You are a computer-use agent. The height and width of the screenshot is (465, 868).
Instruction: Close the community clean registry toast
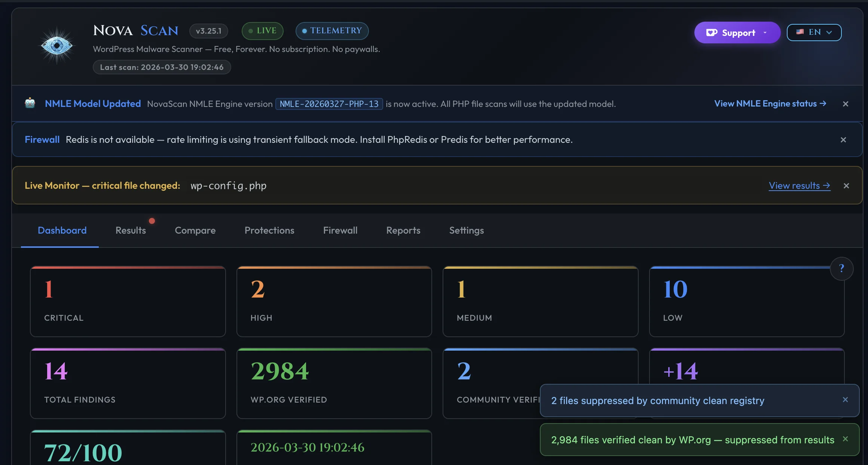(x=845, y=400)
